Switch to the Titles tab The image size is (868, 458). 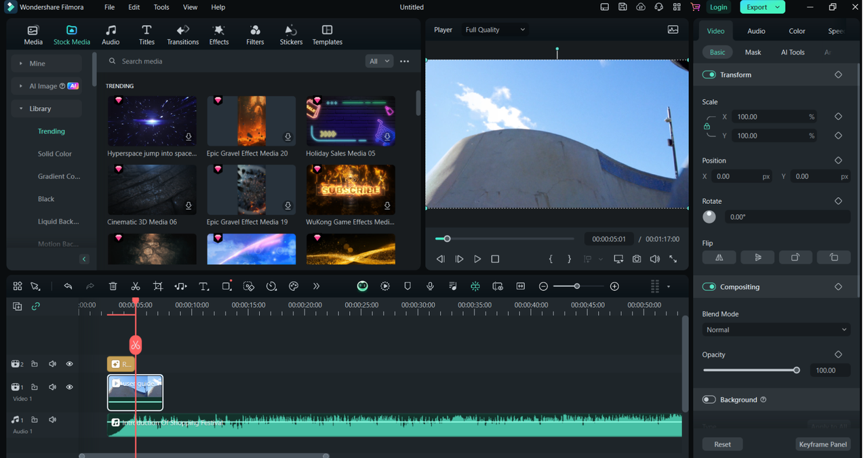[x=146, y=35]
